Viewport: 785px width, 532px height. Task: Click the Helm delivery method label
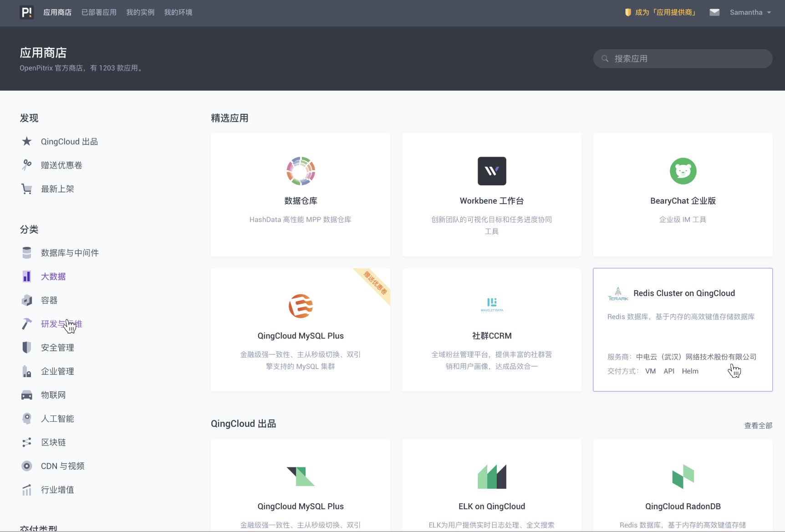(x=690, y=371)
